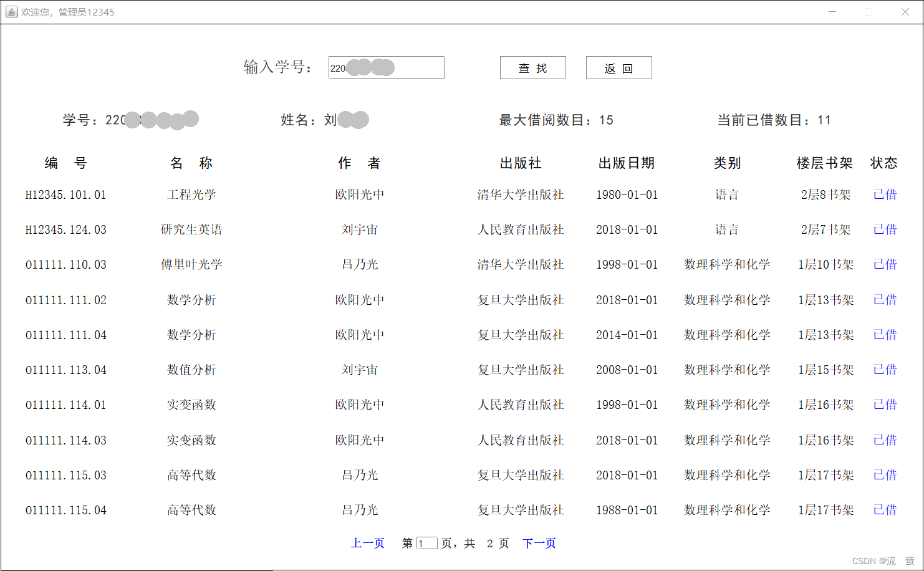
Task: Click 状态 column header
Action: (883, 163)
